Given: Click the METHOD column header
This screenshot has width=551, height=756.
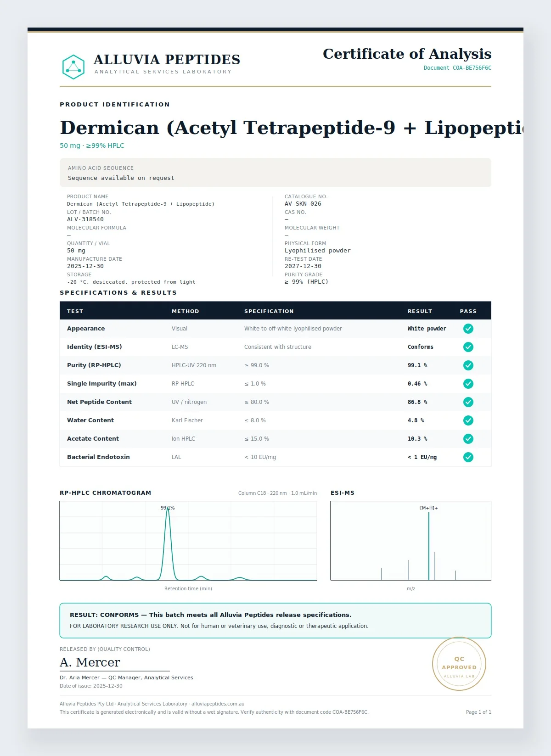Looking at the screenshot, I should click(186, 311).
